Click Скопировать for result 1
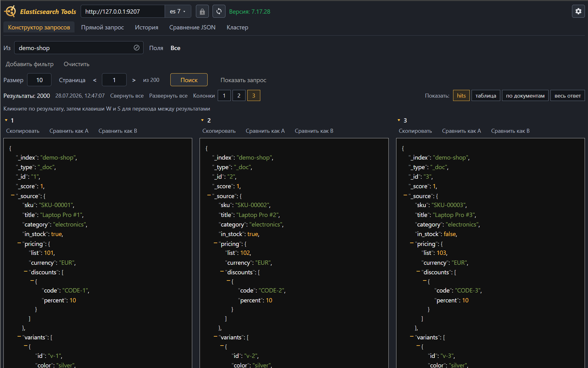588x368 pixels. click(23, 131)
